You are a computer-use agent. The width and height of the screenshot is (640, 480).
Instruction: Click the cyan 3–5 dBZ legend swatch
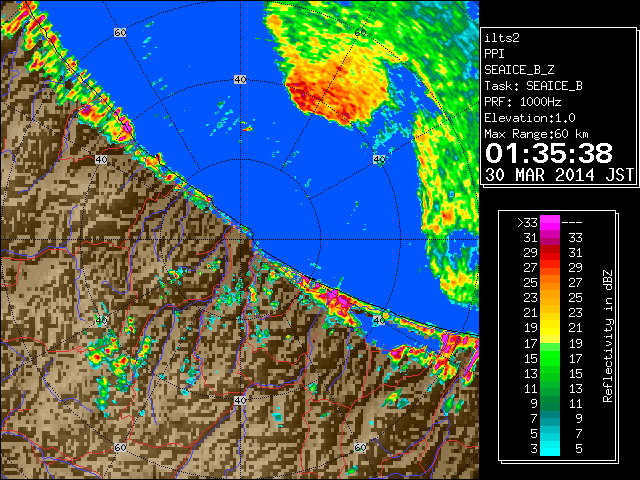coord(550,448)
